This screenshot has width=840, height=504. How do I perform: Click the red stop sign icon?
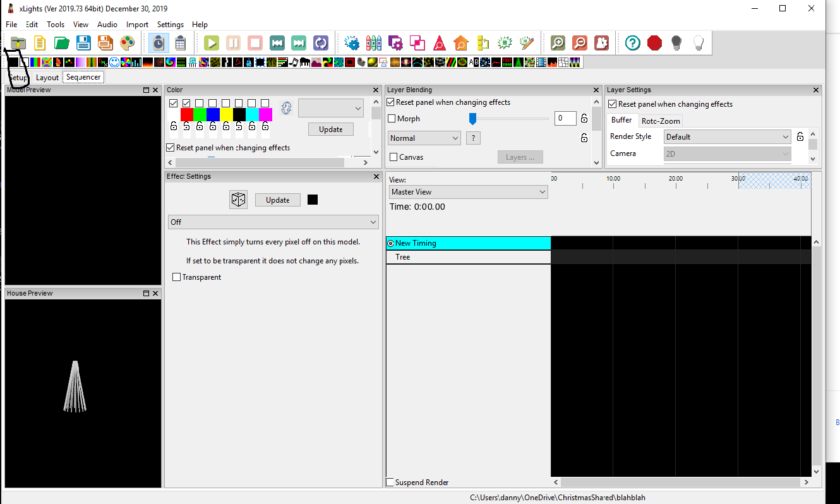click(654, 43)
